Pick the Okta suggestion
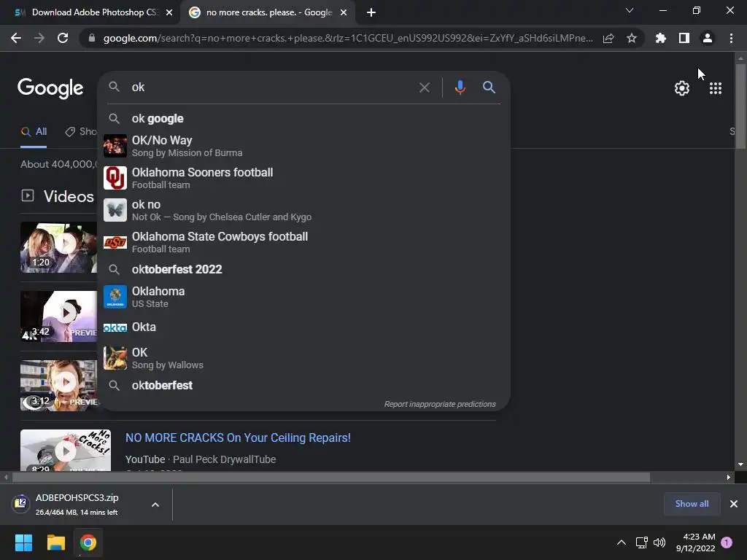This screenshot has height=560, width=747. [303, 327]
